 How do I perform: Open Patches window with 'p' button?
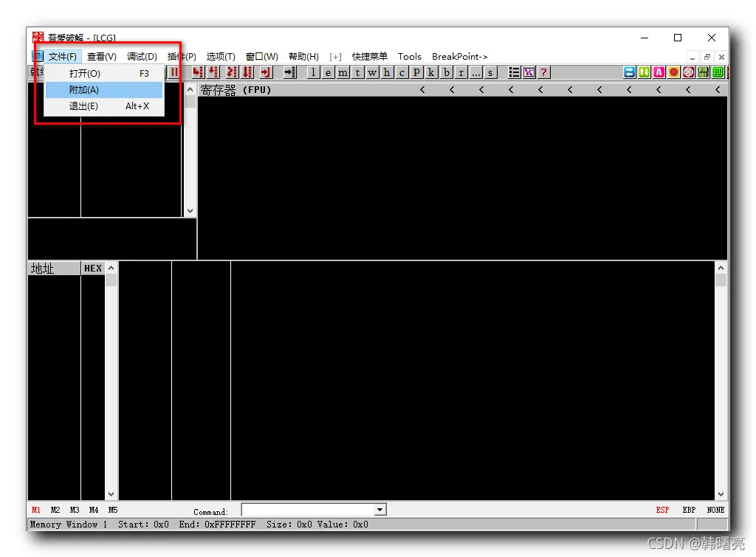(x=416, y=72)
